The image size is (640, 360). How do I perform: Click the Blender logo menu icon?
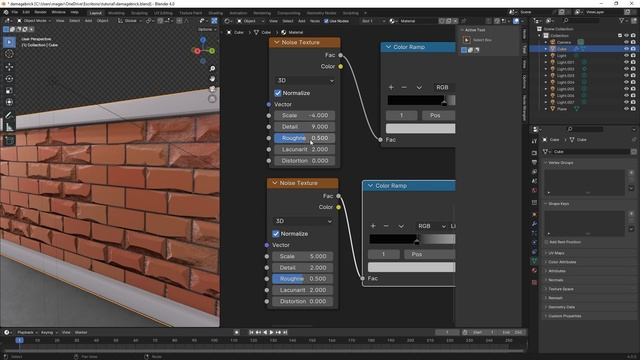click(x=6, y=12)
